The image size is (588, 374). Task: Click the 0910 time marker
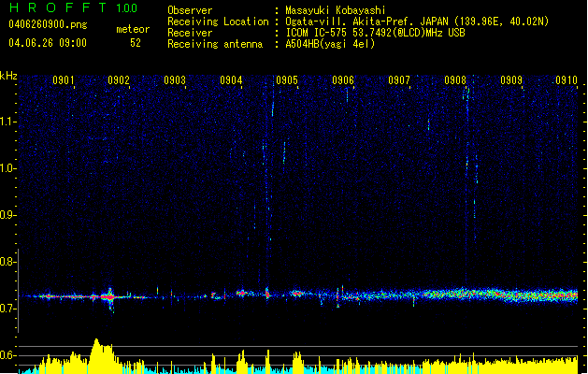566,80
